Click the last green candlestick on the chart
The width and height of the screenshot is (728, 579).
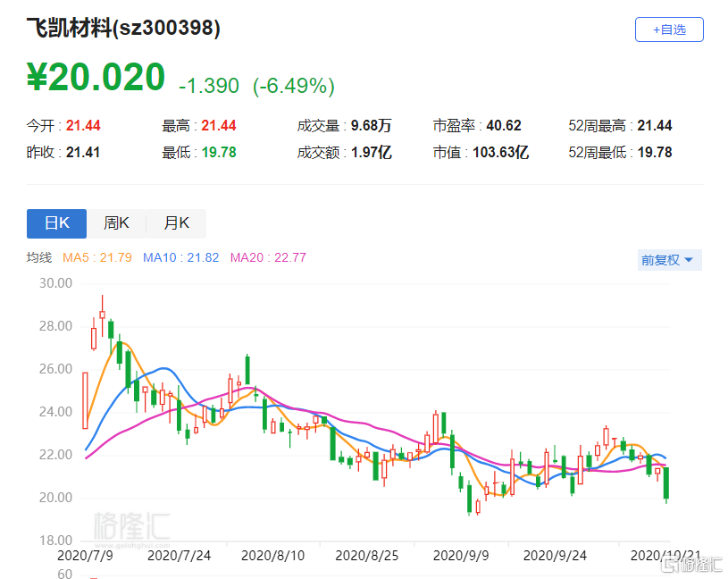666,482
